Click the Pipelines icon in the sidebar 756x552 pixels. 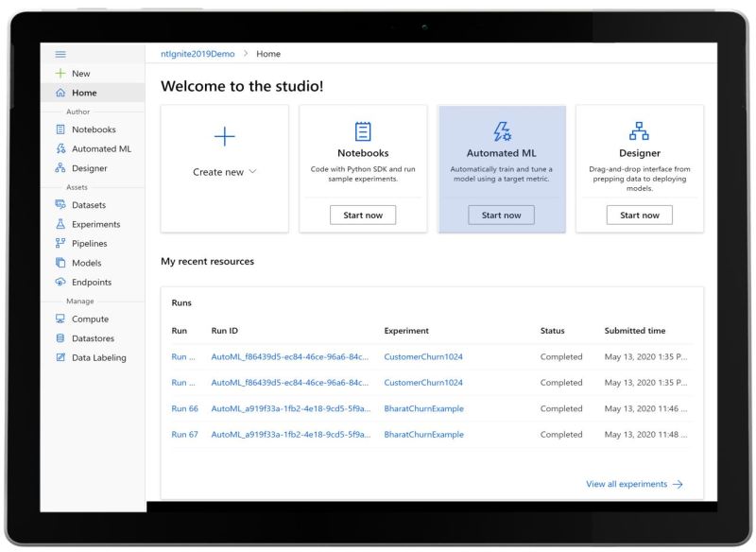[x=60, y=243]
